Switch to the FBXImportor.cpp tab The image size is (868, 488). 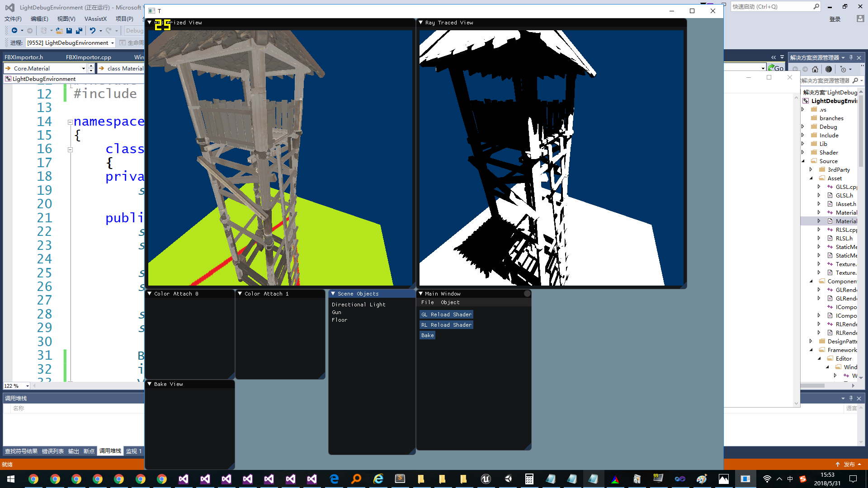(x=89, y=57)
